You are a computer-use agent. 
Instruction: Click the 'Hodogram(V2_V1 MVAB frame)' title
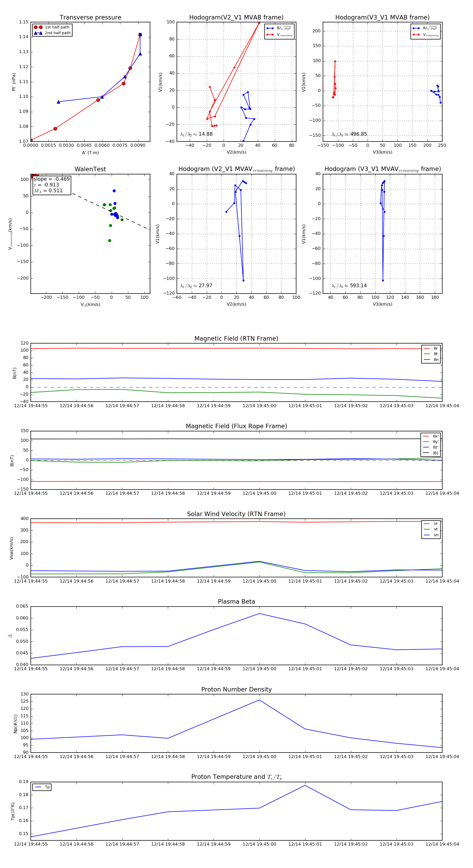pyautogui.click(x=236, y=17)
